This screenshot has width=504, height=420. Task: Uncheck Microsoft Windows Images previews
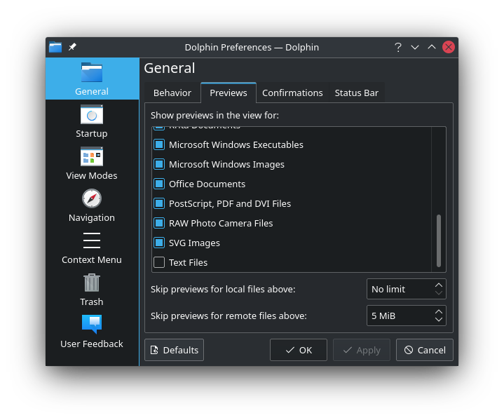click(159, 164)
